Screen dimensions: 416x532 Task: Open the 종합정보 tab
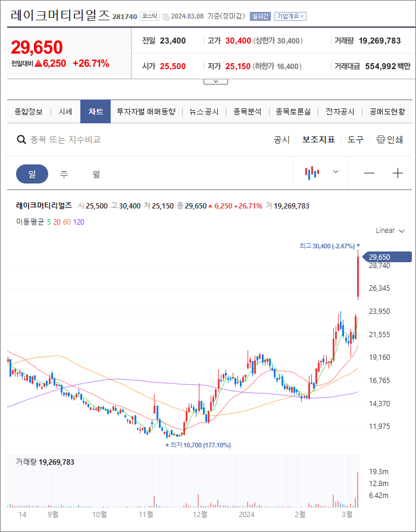click(29, 111)
